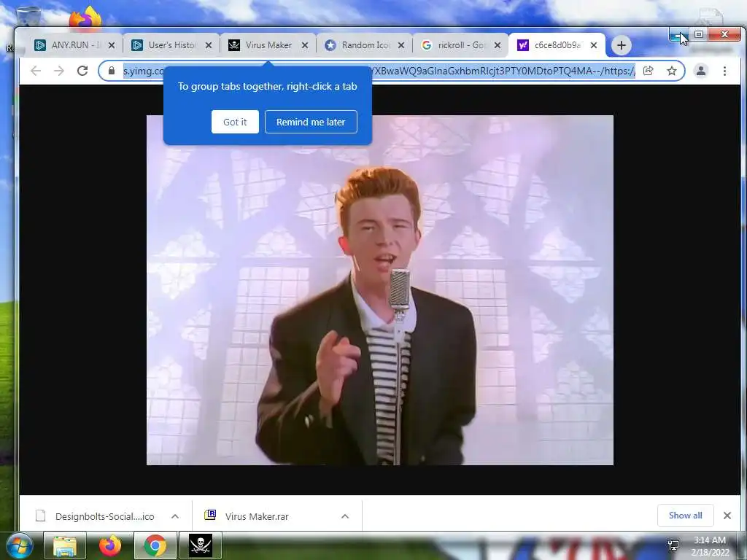The height and width of the screenshot is (560, 747).
Task: Close the User's History tab
Action: pyautogui.click(x=209, y=45)
